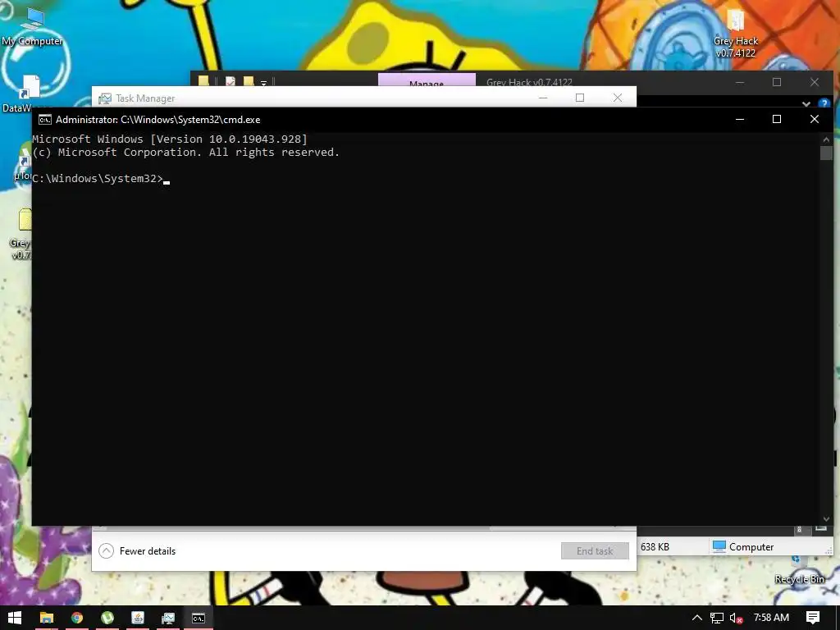Click Fewer details in Task Manager
Screen dimensions: 840x630
pos(138,550)
